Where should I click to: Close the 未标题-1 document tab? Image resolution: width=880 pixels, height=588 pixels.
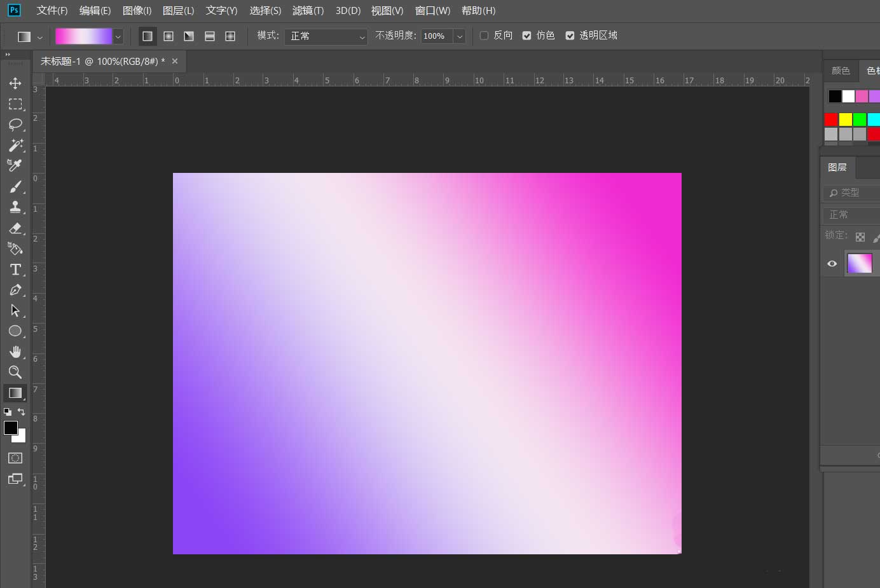coord(175,61)
